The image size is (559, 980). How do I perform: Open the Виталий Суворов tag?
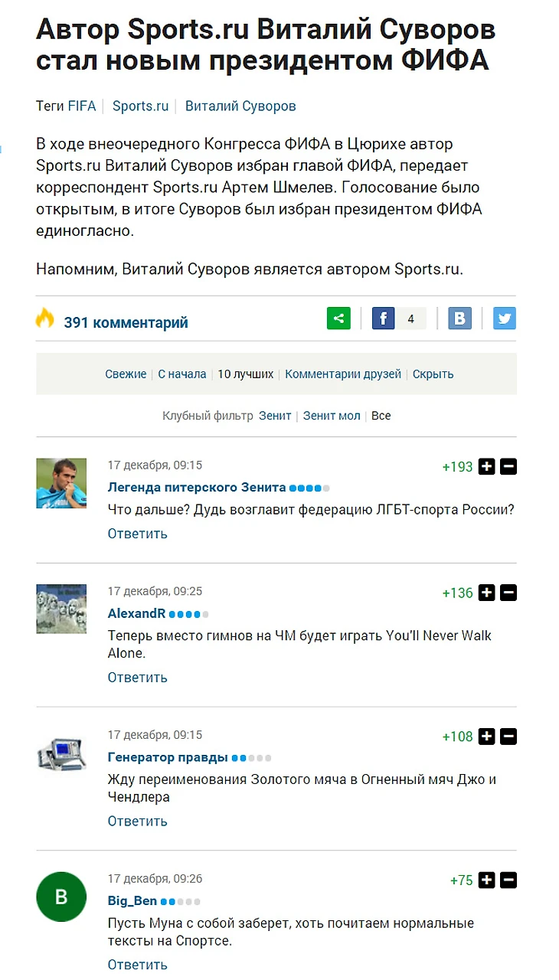coord(240,106)
